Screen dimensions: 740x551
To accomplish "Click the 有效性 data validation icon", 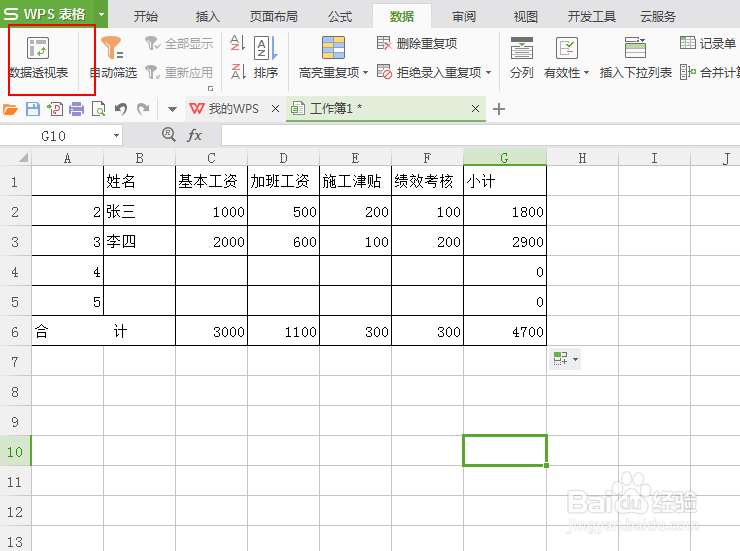I will point(566,48).
